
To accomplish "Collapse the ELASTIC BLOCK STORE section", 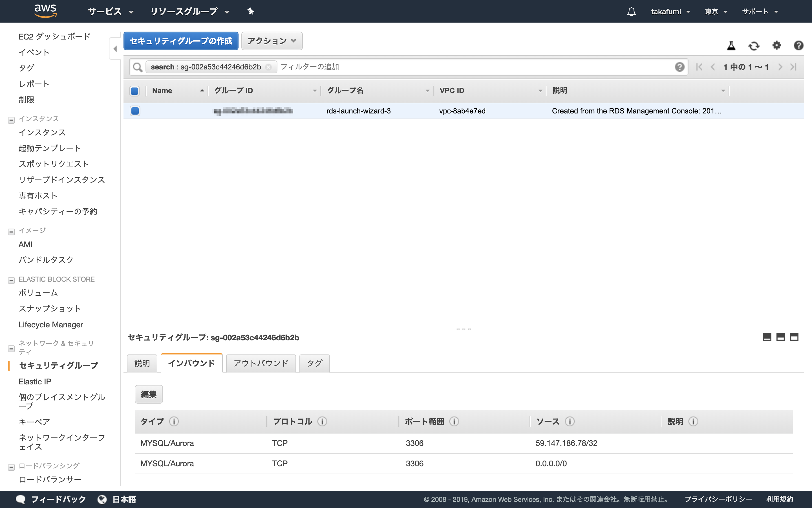I will tap(11, 280).
